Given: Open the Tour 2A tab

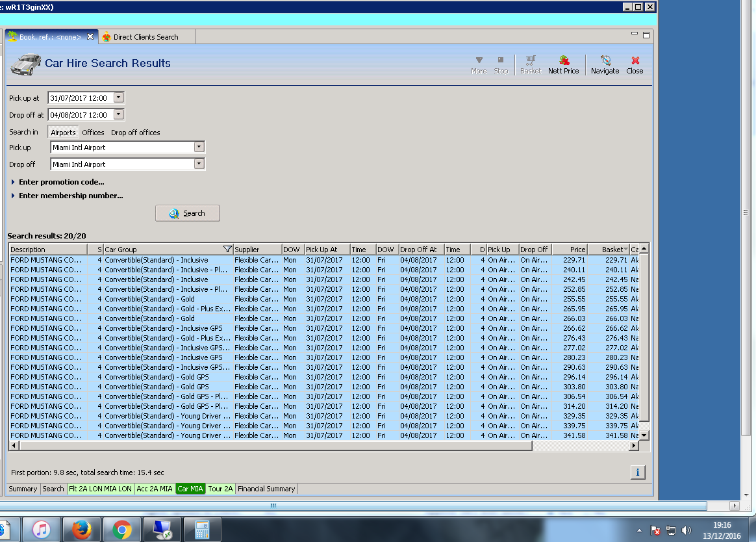Looking at the screenshot, I should (x=220, y=489).
